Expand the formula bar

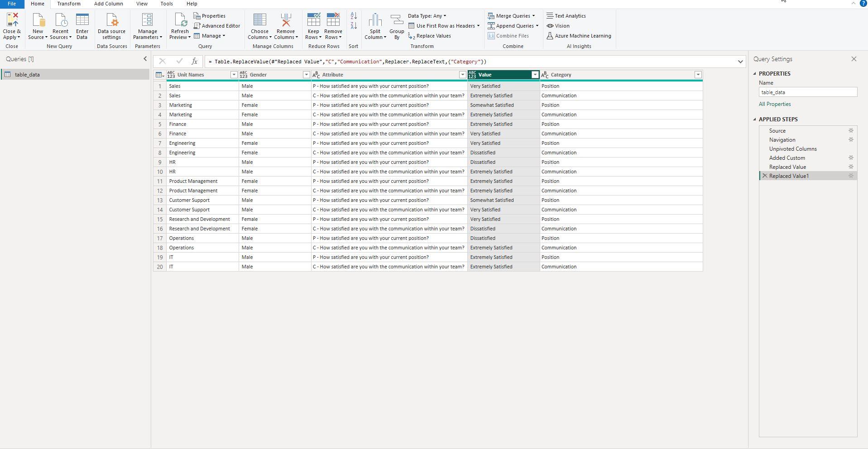pyautogui.click(x=740, y=62)
